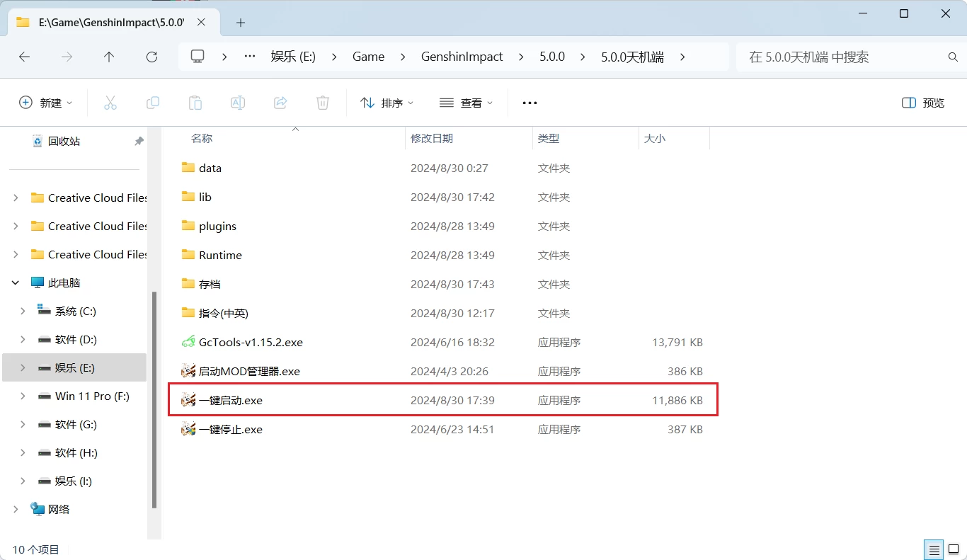The image size is (967, 560).
Task: Click the Back navigation arrow
Action: 24,57
